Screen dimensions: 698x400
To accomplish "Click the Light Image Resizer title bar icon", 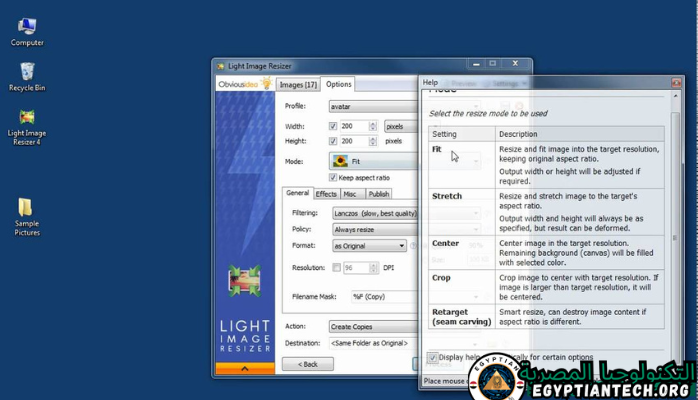I will coord(220,66).
